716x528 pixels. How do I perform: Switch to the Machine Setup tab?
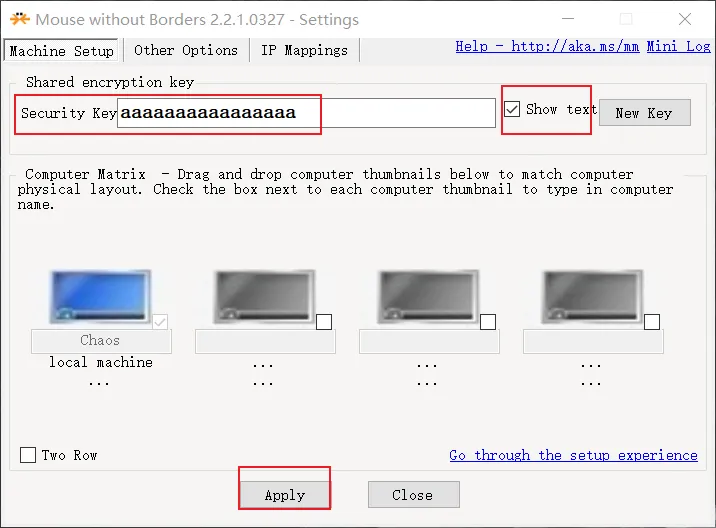tap(62, 50)
